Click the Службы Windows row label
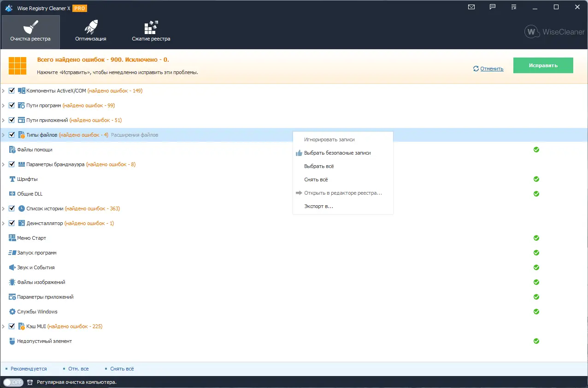The width and height of the screenshot is (588, 388). (37, 312)
